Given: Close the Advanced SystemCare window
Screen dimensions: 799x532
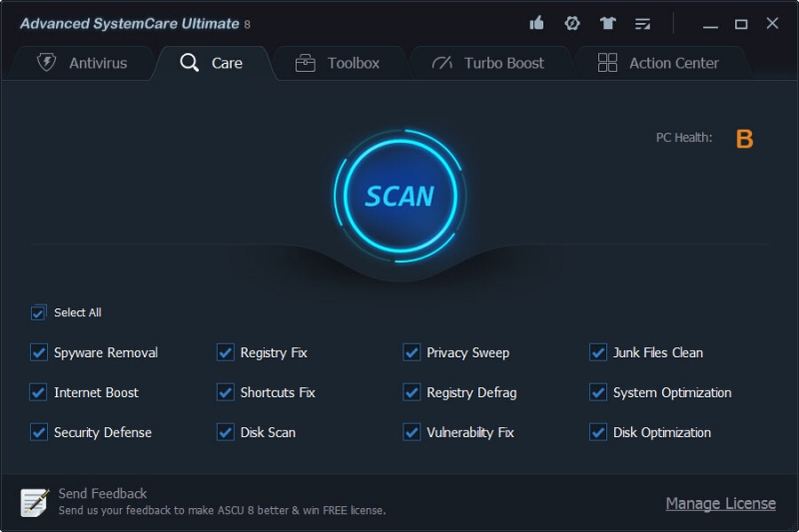Looking at the screenshot, I should pos(772,23).
